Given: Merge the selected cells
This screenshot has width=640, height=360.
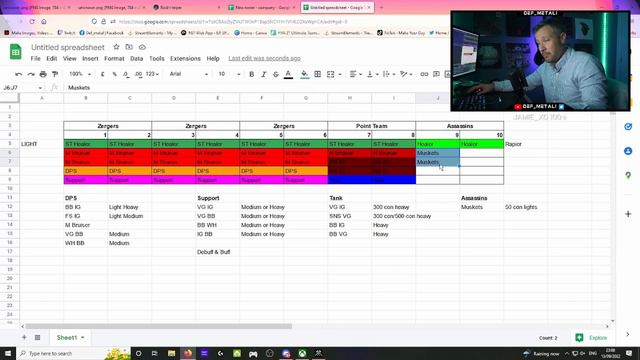Looking at the screenshot, I should point(331,74).
